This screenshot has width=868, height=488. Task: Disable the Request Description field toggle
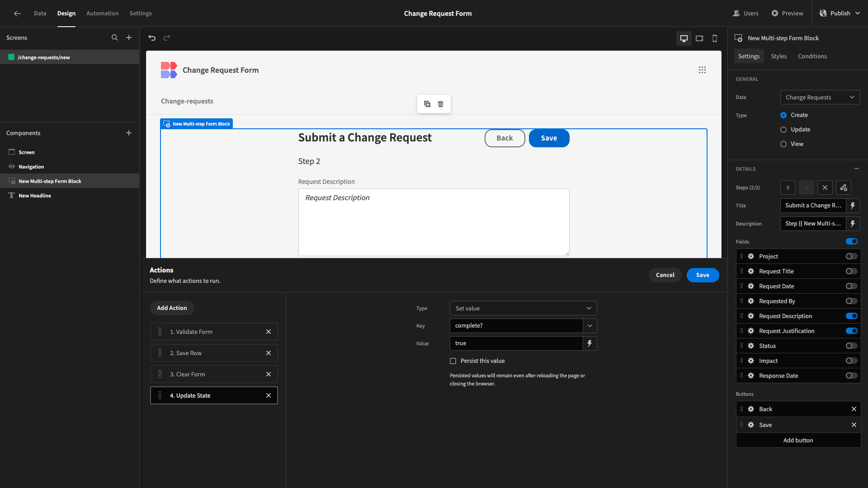[x=852, y=316]
